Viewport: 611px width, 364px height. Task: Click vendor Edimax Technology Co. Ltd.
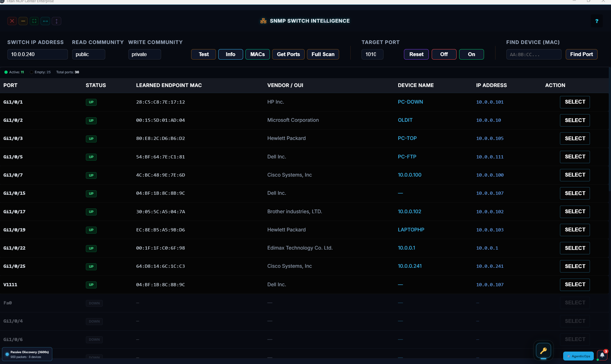click(x=300, y=248)
